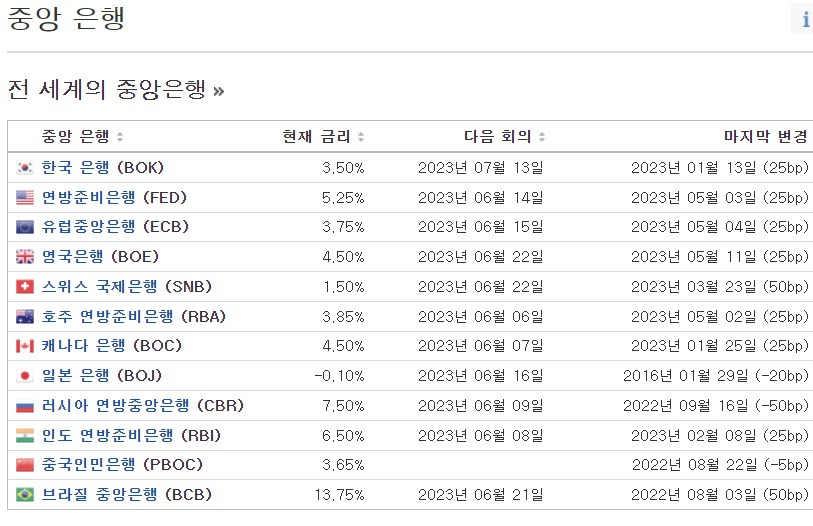Click BOJ next meeting 2023년 06월 16일

[x=481, y=376]
